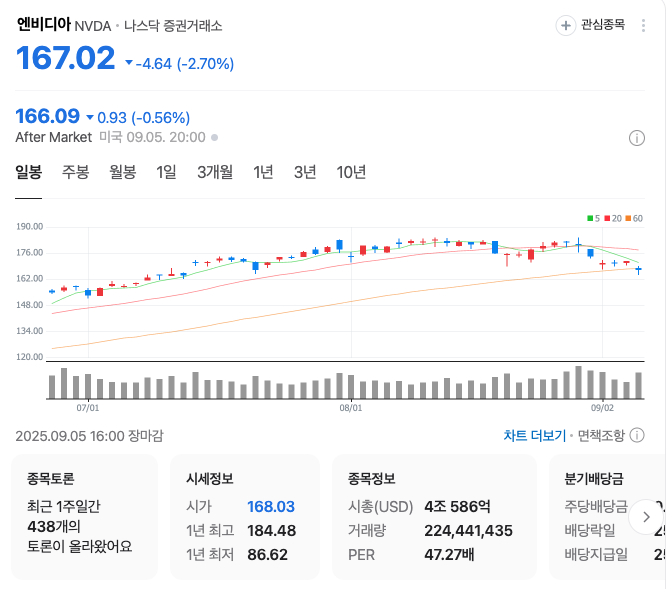Open the three-dot more options menu
This screenshot has width=667, height=589.
click(643, 26)
